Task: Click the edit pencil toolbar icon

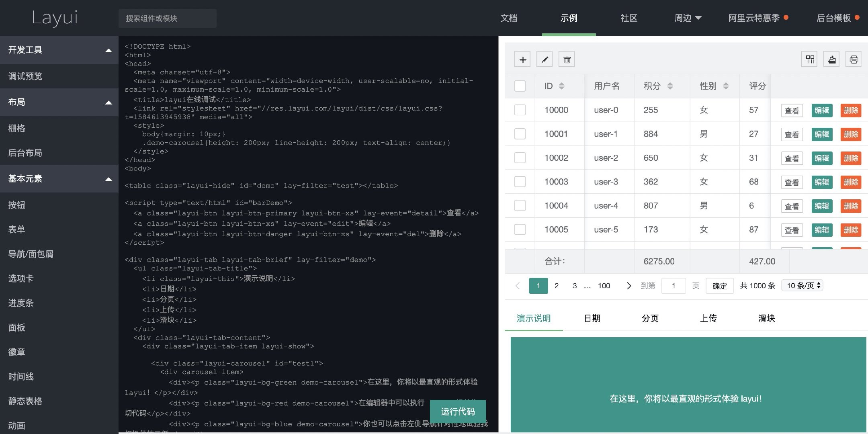Action: (545, 59)
